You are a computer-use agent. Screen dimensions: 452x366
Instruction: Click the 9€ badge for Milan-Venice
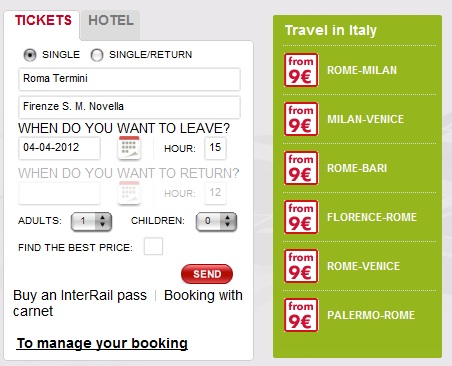(301, 119)
